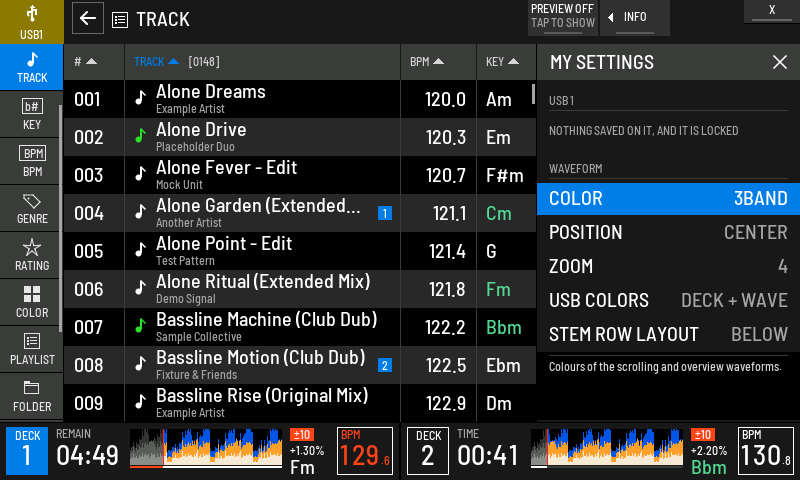Click the blue 2 tag on Bassline Motion
The height and width of the screenshot is (480, 800).
coord(385,365)
